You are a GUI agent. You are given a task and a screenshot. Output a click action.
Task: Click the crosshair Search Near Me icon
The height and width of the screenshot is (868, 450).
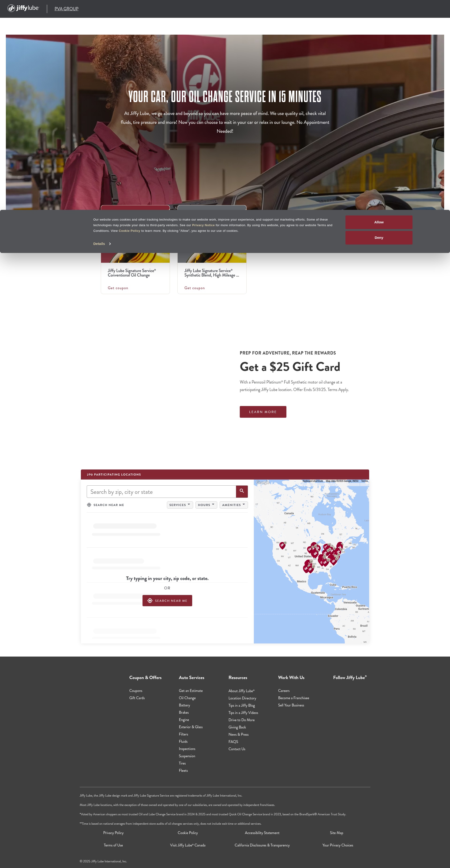click(x=89, y=505)
